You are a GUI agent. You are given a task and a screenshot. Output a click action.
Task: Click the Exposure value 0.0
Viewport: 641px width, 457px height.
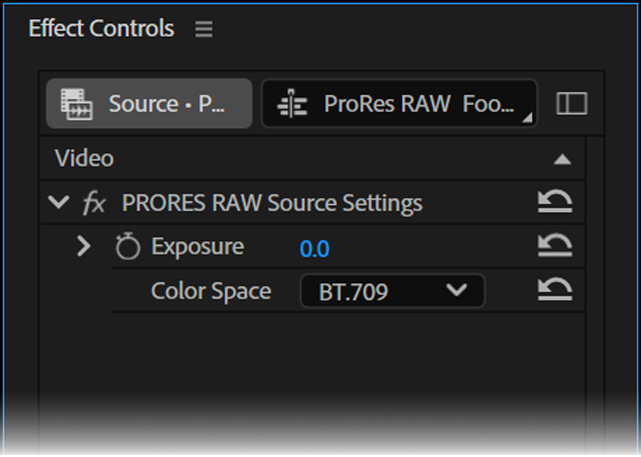(x=314, y=249)
